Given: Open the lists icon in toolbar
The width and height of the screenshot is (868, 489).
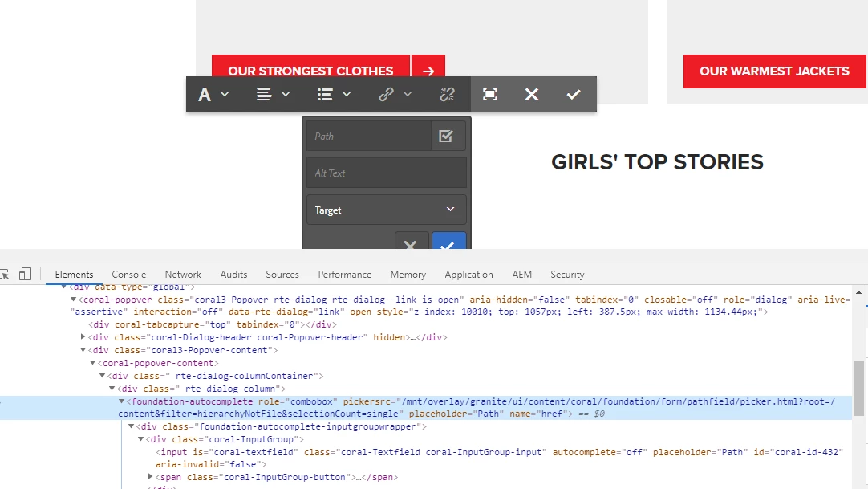Looking at the screenshot, I should [325, 95].
